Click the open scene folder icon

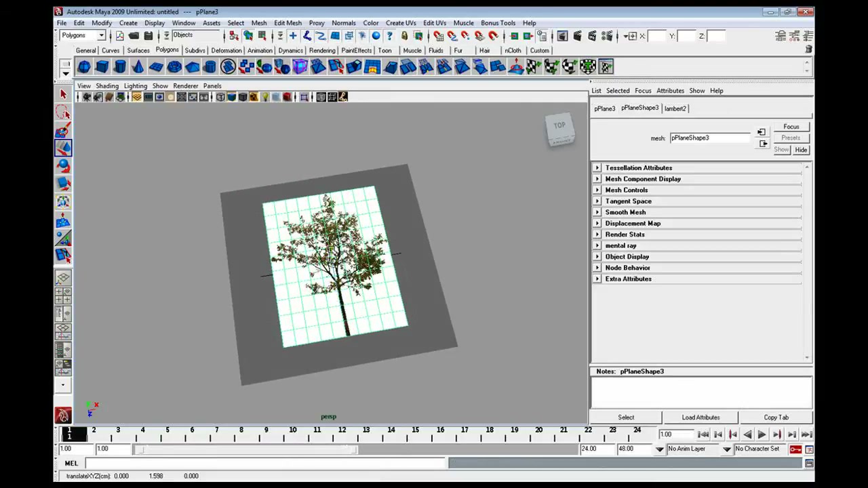click(x=134, y=36)
